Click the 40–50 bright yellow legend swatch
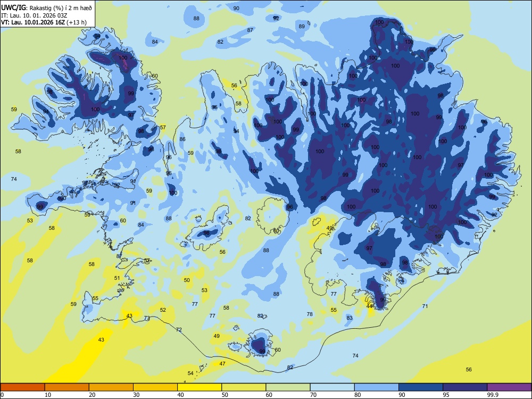532x399 pixels. (199, 387)
